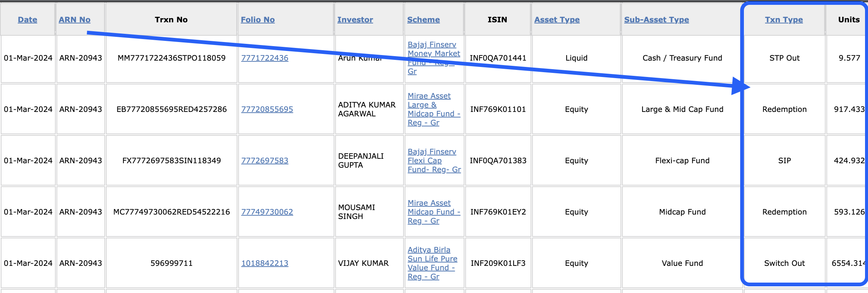
Task: Click units value 9.577
Action: click(x=849, y=58)
